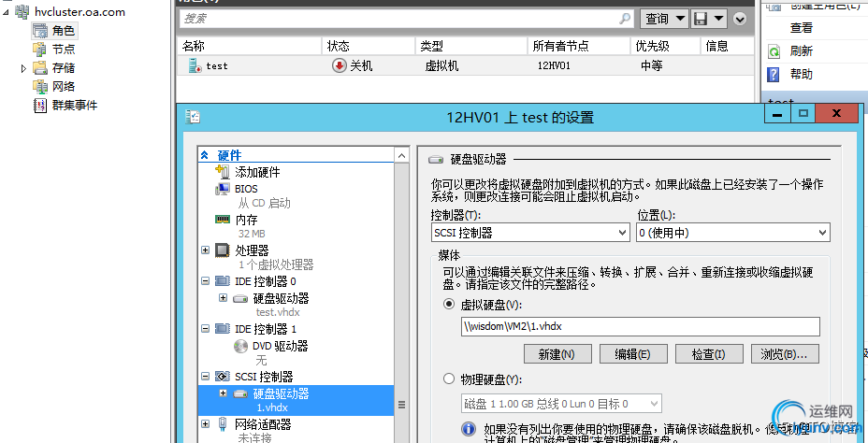Viewport: 868px width, 443px height.
Task: Select the 网络 (Networks) node icon
Action: pyautogui.click(x=40, y=86)
